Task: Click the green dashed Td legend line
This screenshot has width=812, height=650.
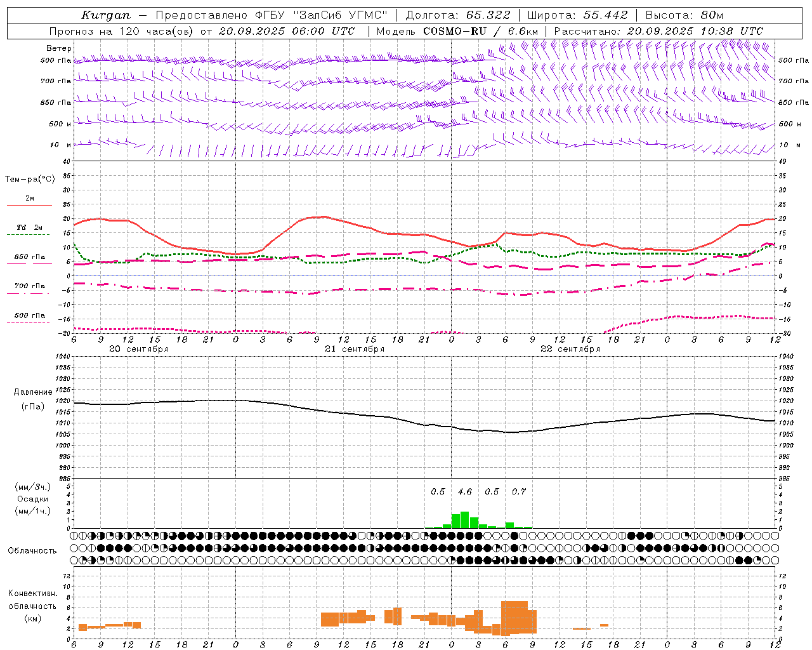Action: [x=28, y=235]
